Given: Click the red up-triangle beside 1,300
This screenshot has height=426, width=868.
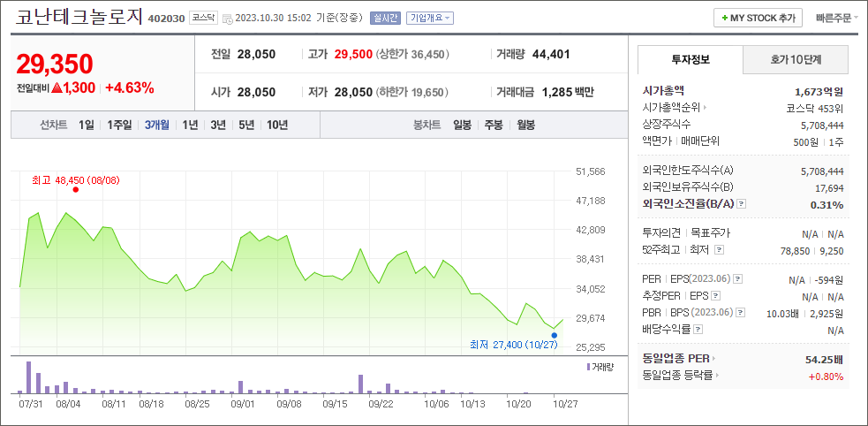Looking at the screenshot, I should click(x=56, y=88).
